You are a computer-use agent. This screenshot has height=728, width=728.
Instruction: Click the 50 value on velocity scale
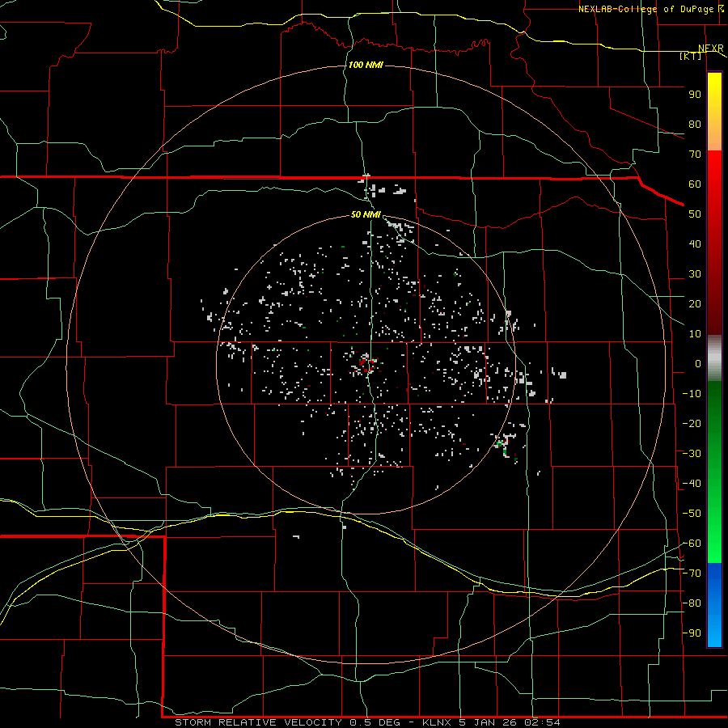tap(695, 214)
